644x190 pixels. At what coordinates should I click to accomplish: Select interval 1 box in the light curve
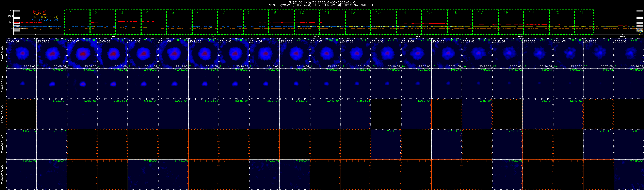(77, 22)
